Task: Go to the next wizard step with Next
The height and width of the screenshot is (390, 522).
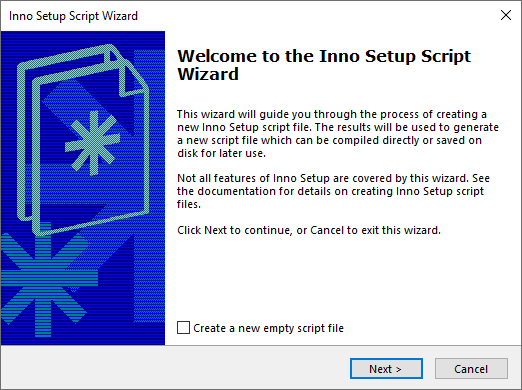Action: tap(386, 369)
